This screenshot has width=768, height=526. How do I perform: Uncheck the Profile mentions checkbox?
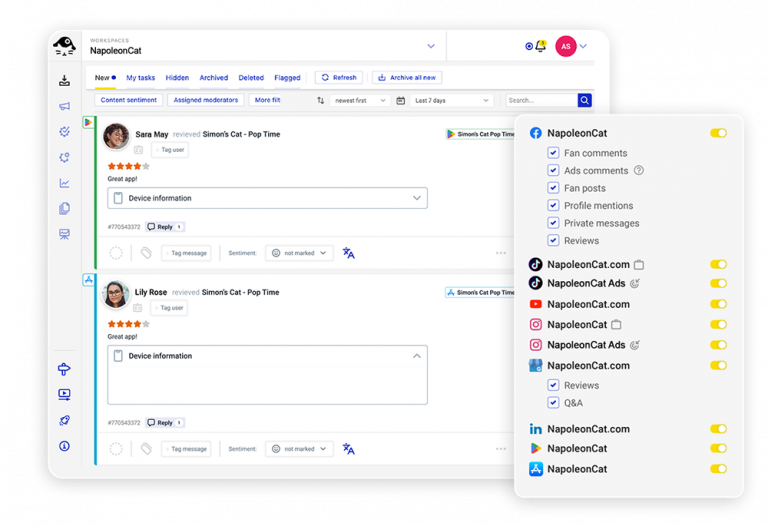point(553,206)
